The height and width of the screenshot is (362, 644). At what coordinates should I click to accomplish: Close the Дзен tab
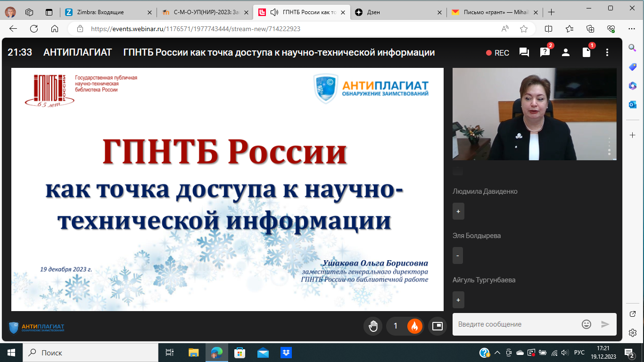coord(439,12)
